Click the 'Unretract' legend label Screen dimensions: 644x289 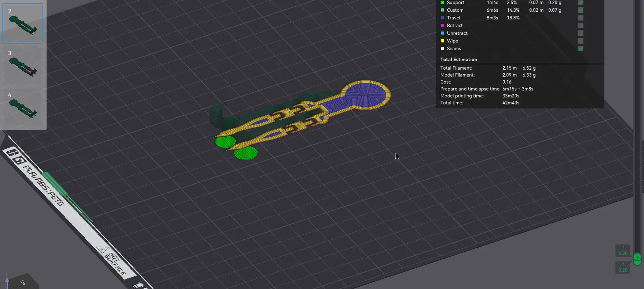click(x=457, y=33)
